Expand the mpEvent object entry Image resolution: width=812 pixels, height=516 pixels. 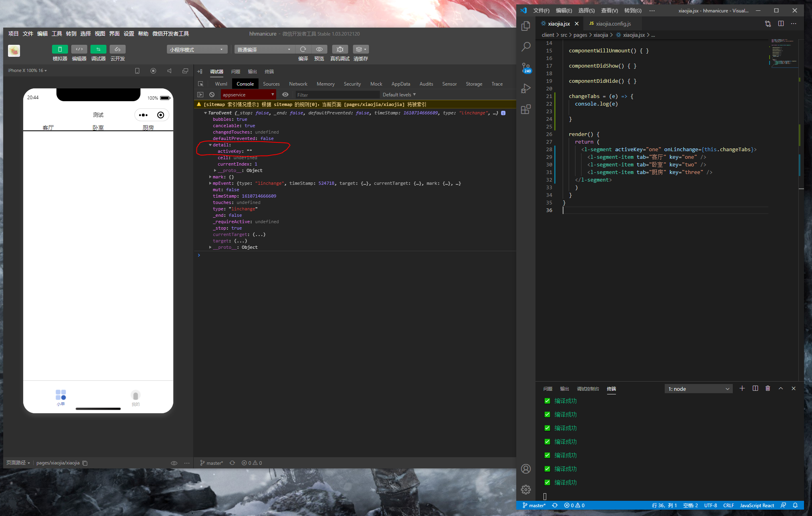pos(211,183)
